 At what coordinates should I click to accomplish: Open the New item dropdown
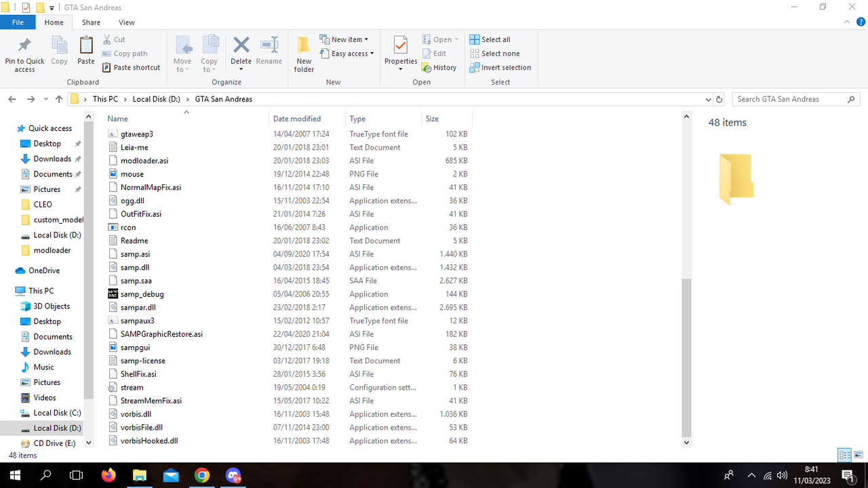coord(344,40)
